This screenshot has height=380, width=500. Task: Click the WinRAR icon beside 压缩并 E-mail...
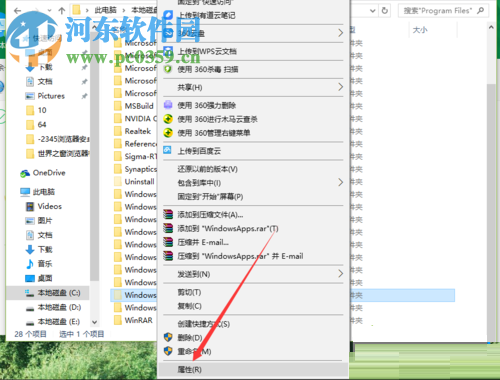(168, 242)
